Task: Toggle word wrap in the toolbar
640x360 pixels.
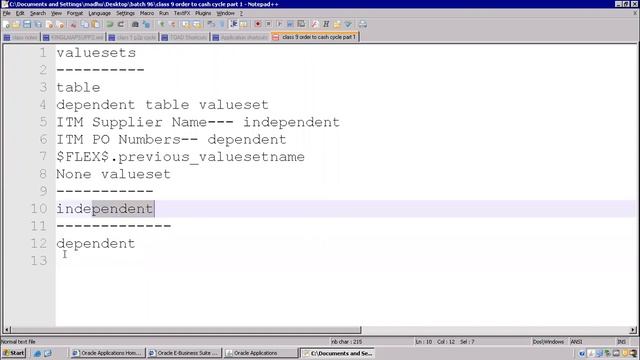Action: click(211, 24)
